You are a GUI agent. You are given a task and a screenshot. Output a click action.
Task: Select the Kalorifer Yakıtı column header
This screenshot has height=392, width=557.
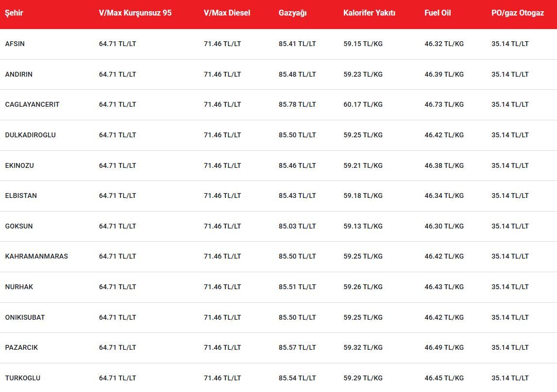[x=369, y=13]
